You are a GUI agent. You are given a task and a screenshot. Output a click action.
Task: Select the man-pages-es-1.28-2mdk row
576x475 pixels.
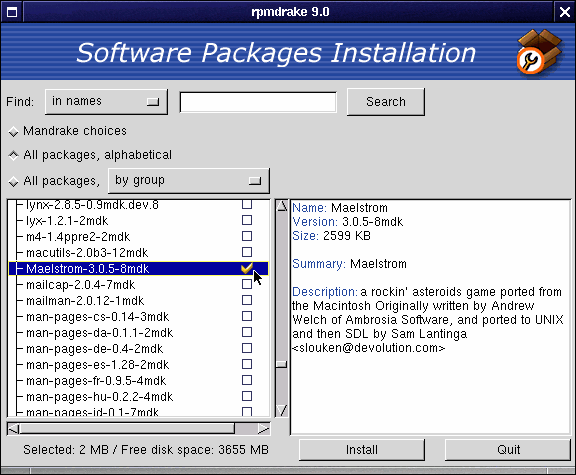pos(138,365)
